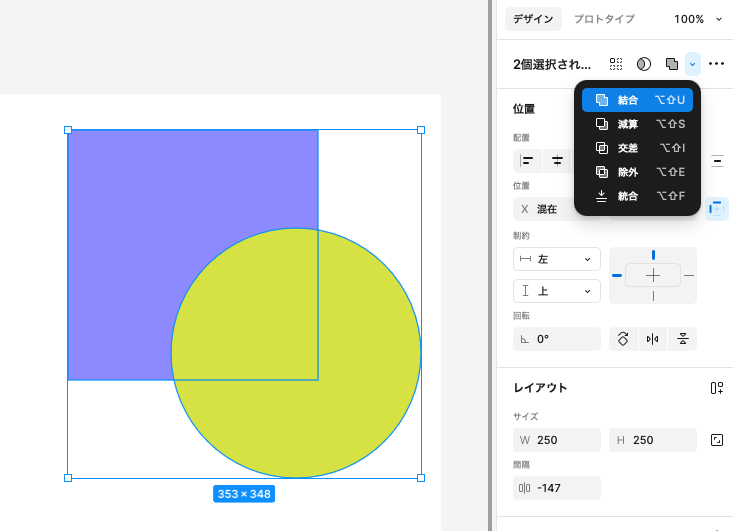Viewport: 733px width, 531px height.
Task: Open the 100% zoom dropdown
Action: pos(697,19)
